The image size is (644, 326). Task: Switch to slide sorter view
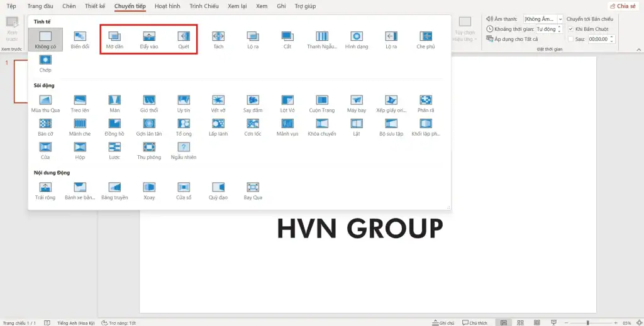(x=519, y=322)
